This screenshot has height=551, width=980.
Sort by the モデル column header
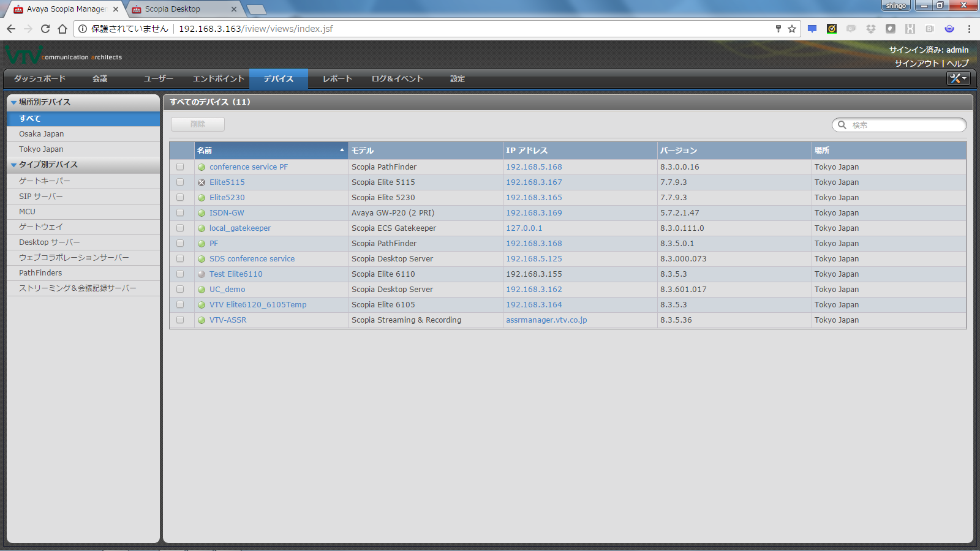pyautogui.click(x=426, y=150)
